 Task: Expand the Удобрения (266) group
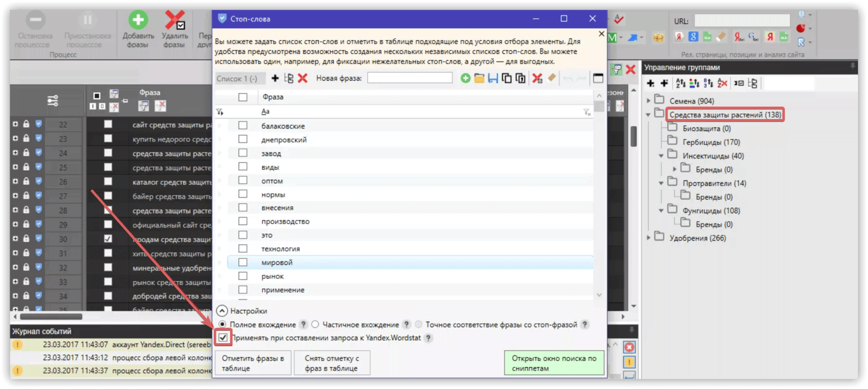(x=649, y=238)
